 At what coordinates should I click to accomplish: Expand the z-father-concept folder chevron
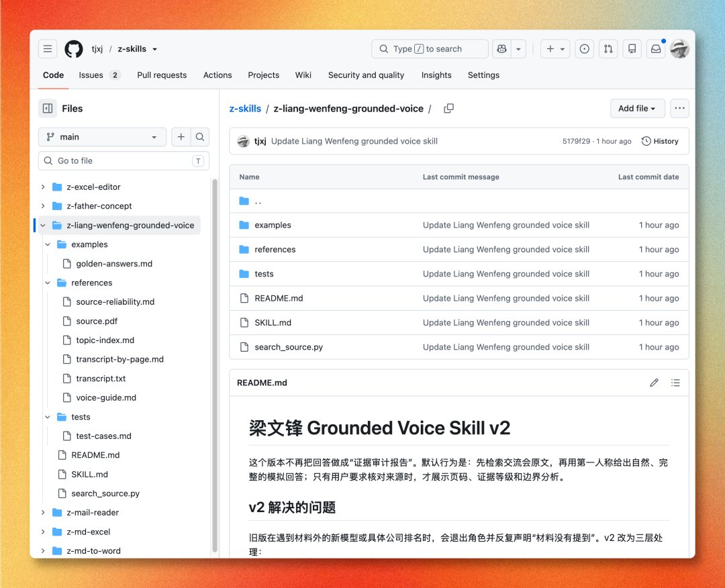coord(43,206)
